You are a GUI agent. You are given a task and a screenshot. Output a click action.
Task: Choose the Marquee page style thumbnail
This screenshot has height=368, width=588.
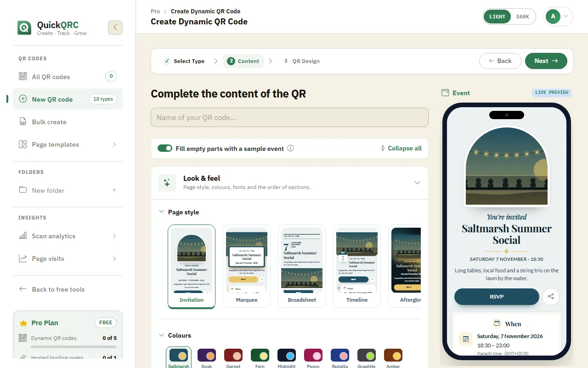point(247,266)
